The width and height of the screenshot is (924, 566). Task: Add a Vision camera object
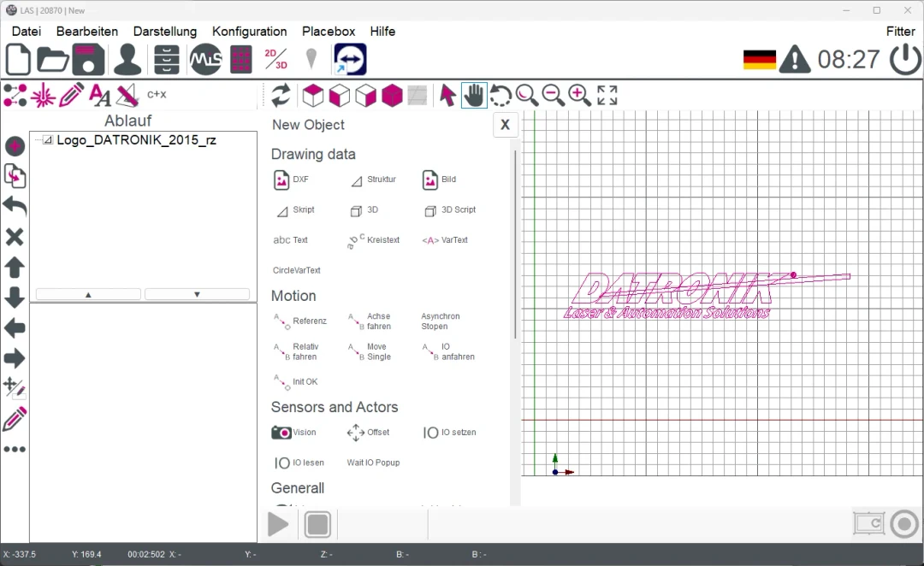pyautogui.click(x=294, y=433)
